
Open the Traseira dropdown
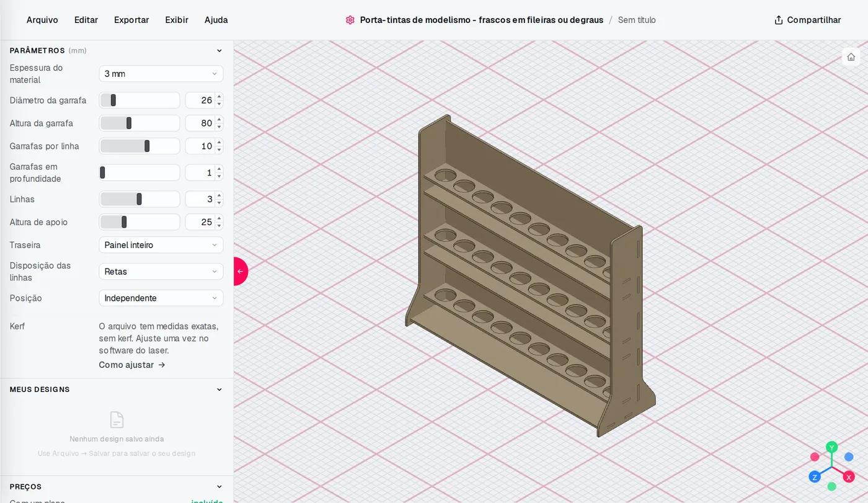click(161, 245)
